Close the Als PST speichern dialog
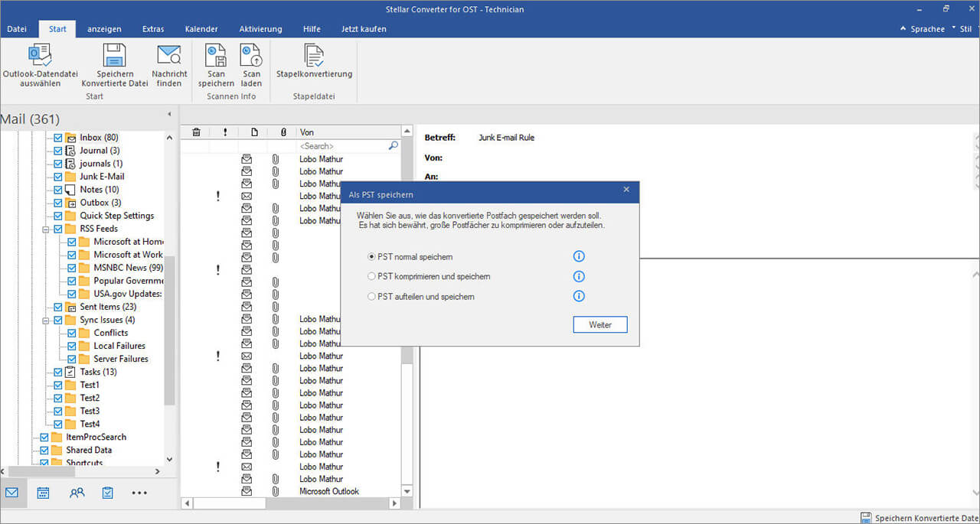The image size is (980, 524). point(626,189)
